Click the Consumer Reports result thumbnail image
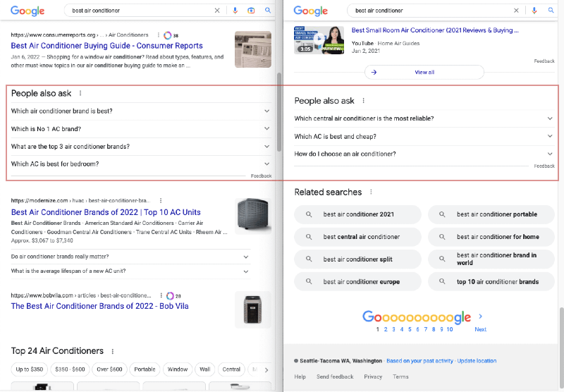Image resolution: width=564 pixels, height=392 pixels. 253,49
